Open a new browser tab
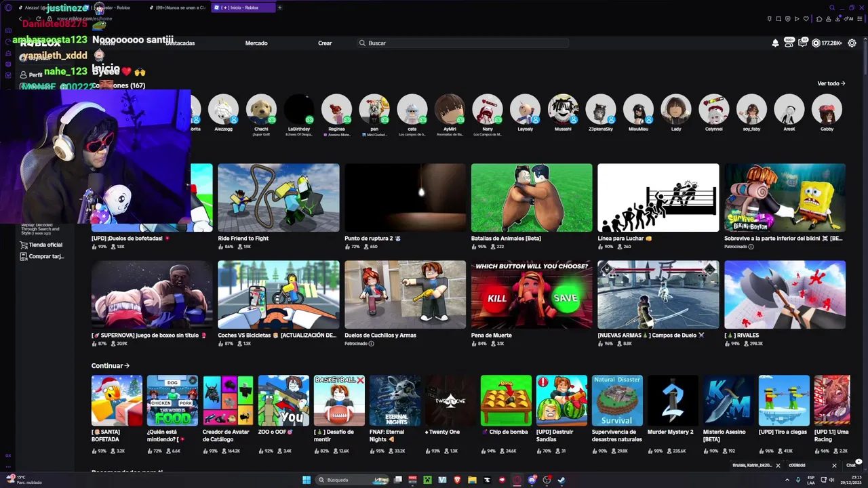 point(279,7)
